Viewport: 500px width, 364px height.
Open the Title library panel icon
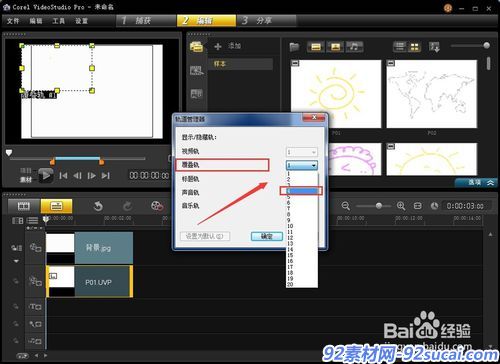[197, 94]
